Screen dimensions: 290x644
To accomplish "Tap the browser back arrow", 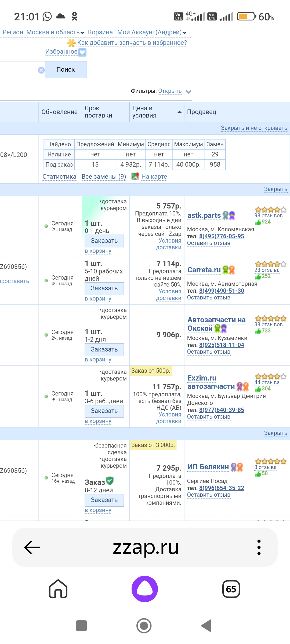I will [32, 547].
